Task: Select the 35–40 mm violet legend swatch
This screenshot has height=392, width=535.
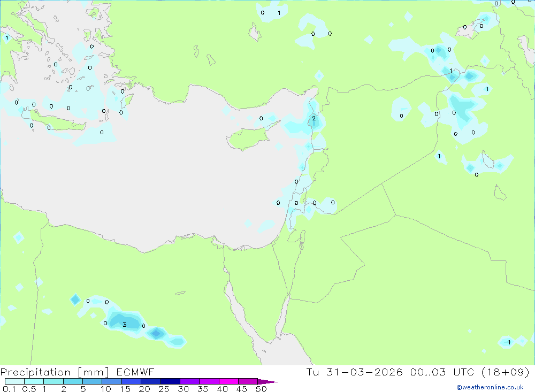Action: (x=209, y=381)
